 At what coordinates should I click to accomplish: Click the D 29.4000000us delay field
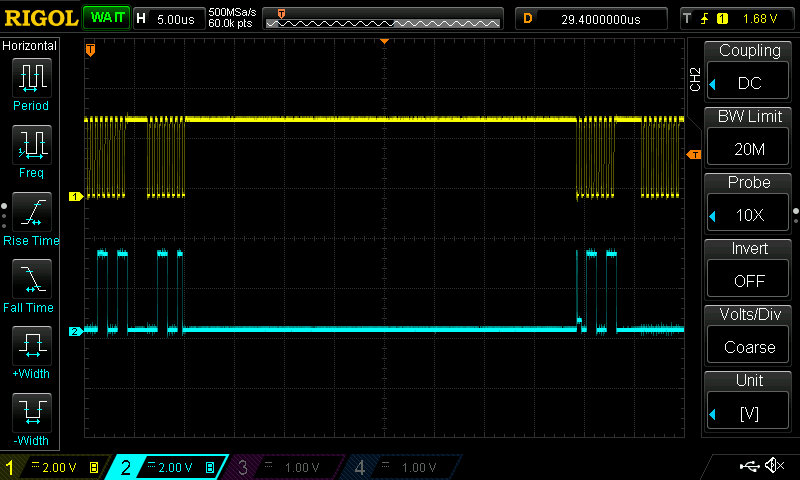[591, 19]
